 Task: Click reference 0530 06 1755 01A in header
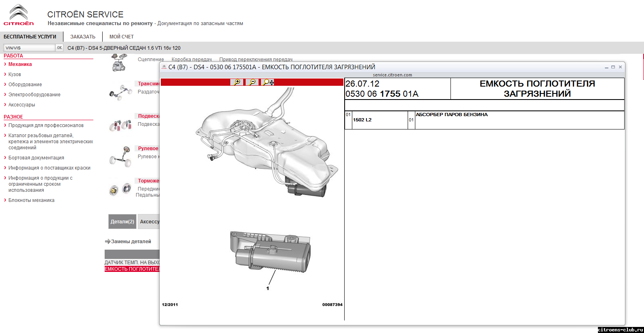pos(382,94)
